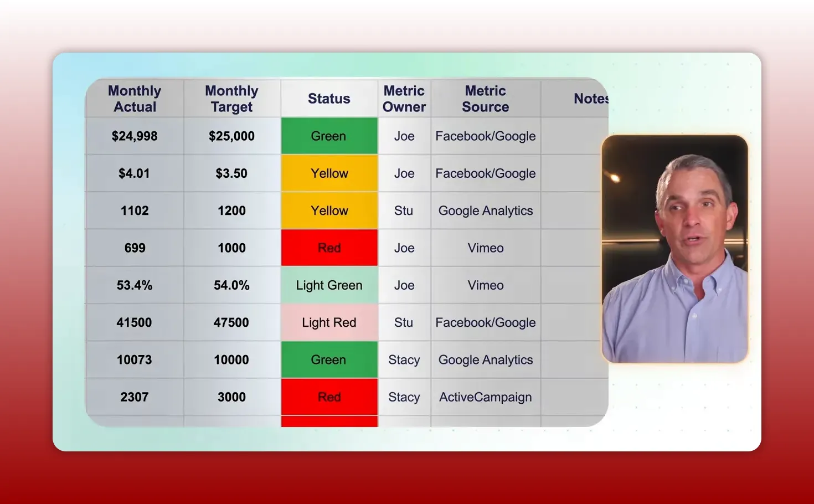Select the green Status cell for $24,998 row
The image size is (814, 504).
[329, 136]
